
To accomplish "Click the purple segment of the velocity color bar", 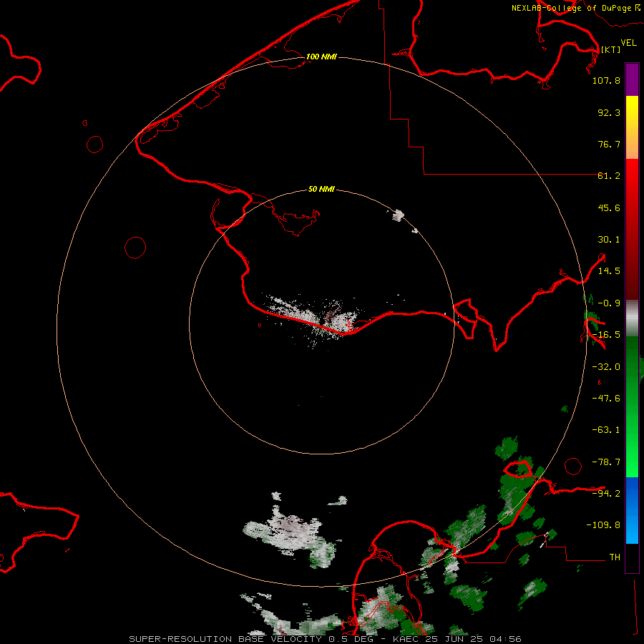I will tap(632, 79).
